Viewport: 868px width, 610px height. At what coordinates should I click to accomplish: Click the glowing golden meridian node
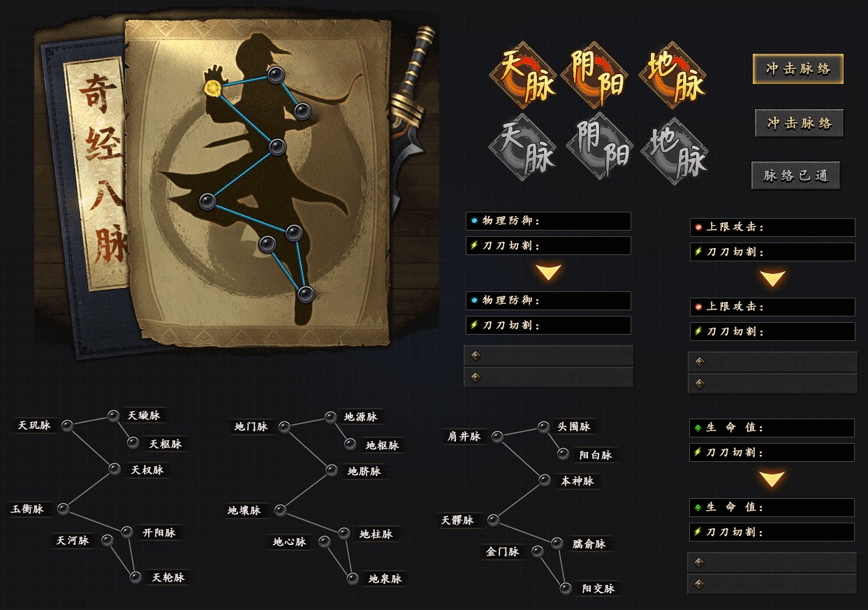[x=213, y=87]
